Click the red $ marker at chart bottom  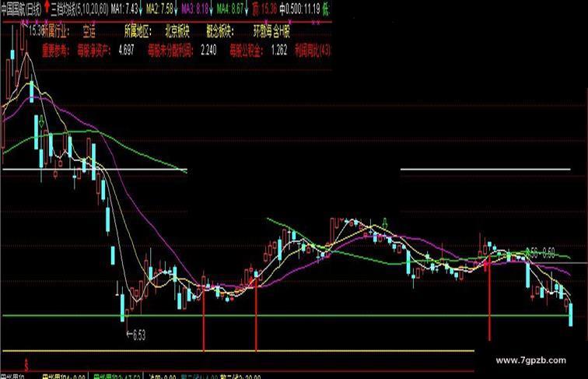pyautogui.click(x=26, y=364)
